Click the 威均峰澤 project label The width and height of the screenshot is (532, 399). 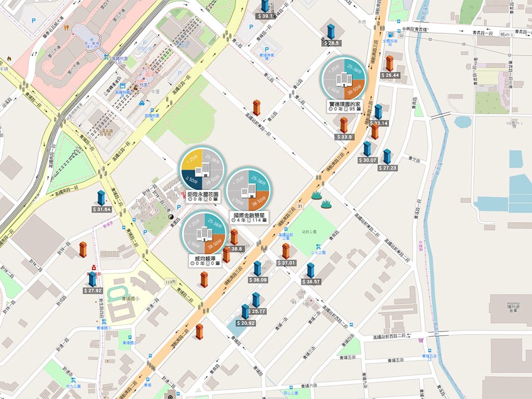pyautogui.click(x=205, y=261)
